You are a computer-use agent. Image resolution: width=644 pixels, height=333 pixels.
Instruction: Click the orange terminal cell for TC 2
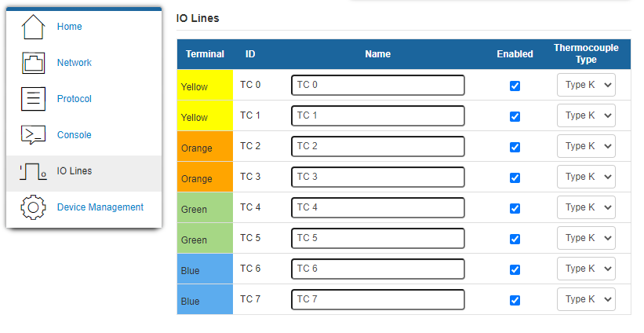click(x=205, y=147)
